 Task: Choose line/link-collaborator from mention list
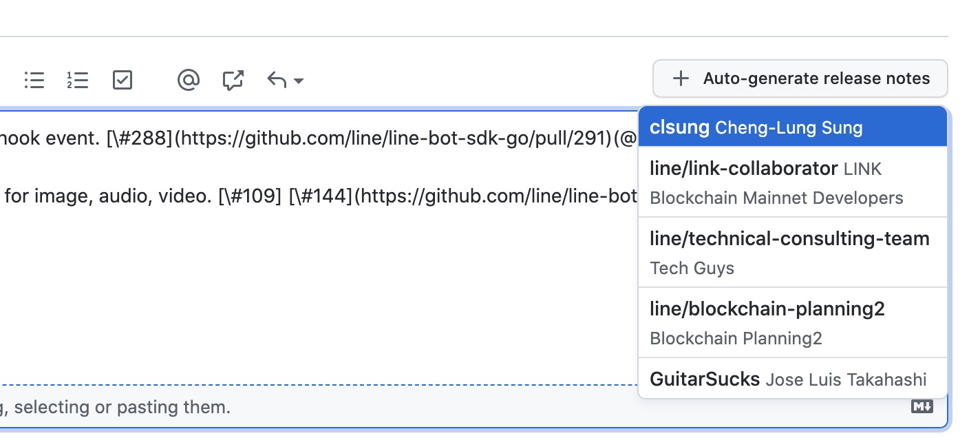[x=793, y=182]
